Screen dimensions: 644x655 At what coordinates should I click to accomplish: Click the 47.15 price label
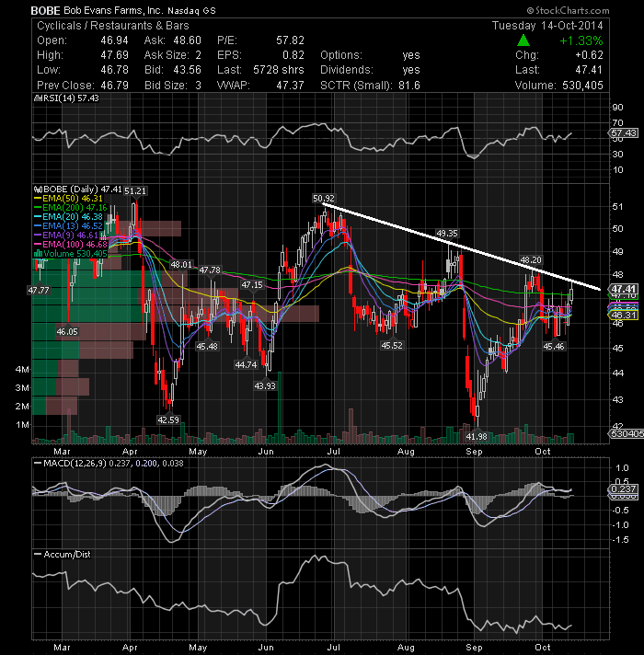click(252, 285)
